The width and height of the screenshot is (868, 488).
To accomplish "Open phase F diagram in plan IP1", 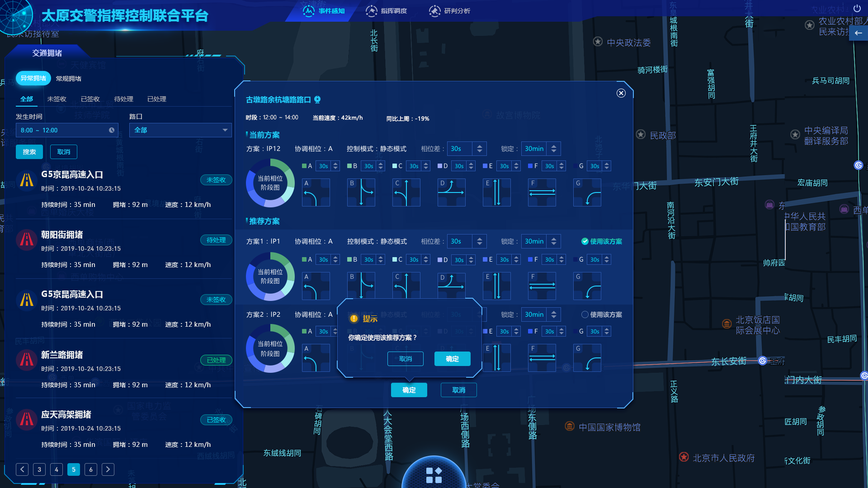I will [542, 286].
